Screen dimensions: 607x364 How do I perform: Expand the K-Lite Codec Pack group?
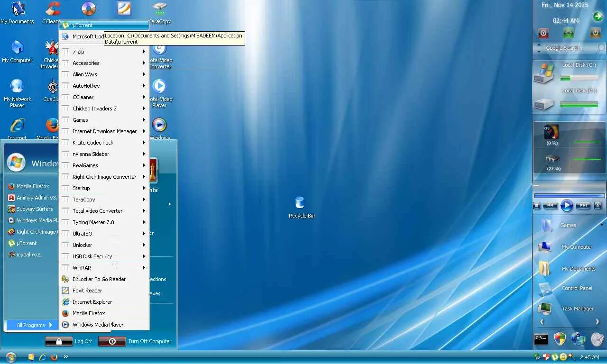104,143
